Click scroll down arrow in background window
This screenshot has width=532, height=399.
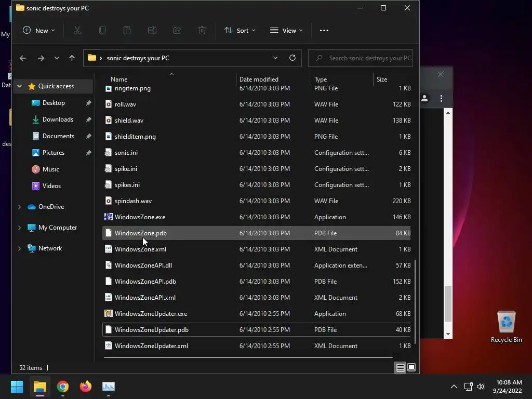pyautogui.click(x=448, y=334)
